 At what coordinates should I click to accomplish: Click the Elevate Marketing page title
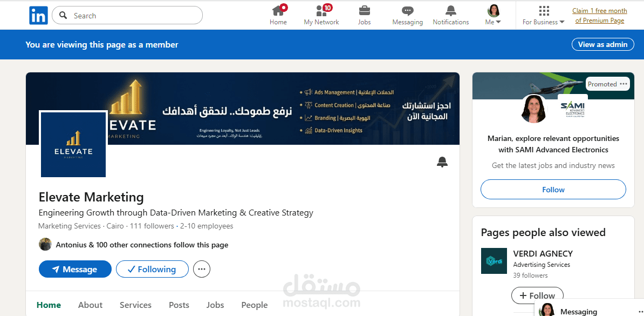(x=91, y=197)
